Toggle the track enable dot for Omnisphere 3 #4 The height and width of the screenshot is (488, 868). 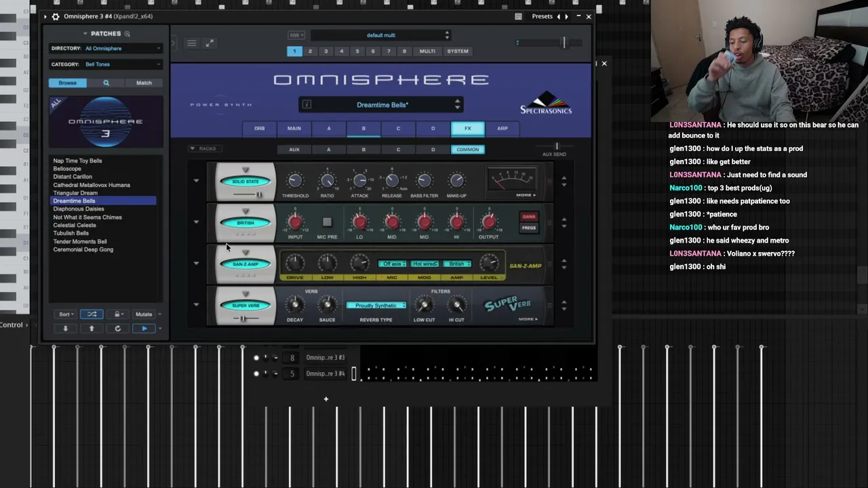256,373
